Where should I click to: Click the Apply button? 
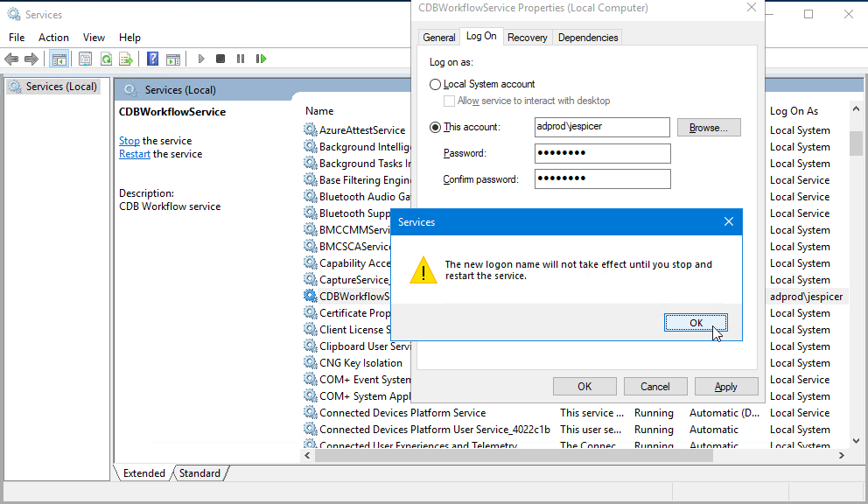click(725, 387)
